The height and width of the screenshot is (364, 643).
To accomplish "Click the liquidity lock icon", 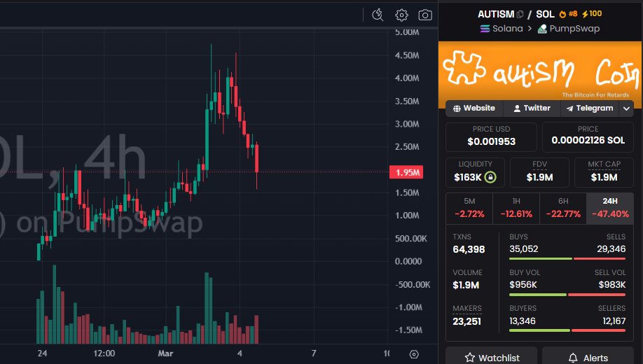I will 490,177.
